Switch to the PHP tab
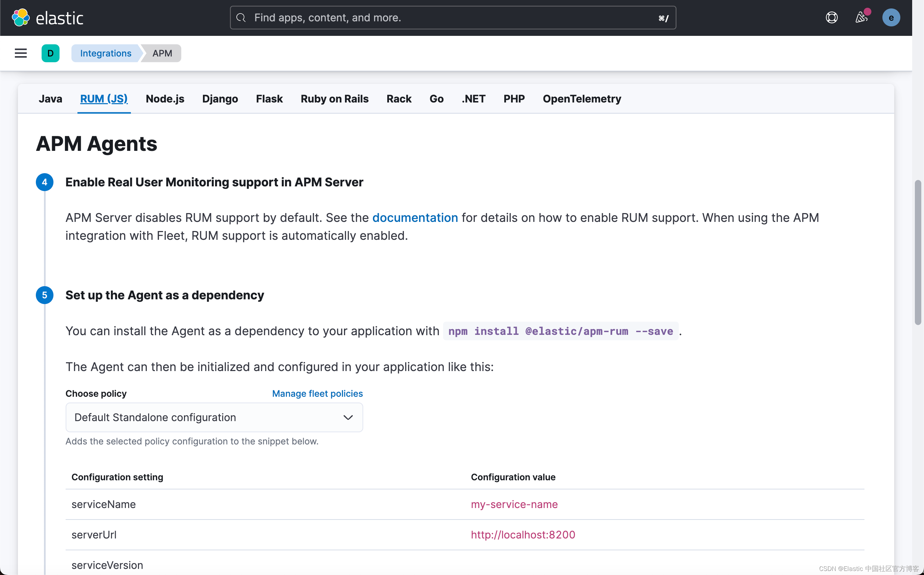This screenshot has width=924, height=575. tap(514, 99)
